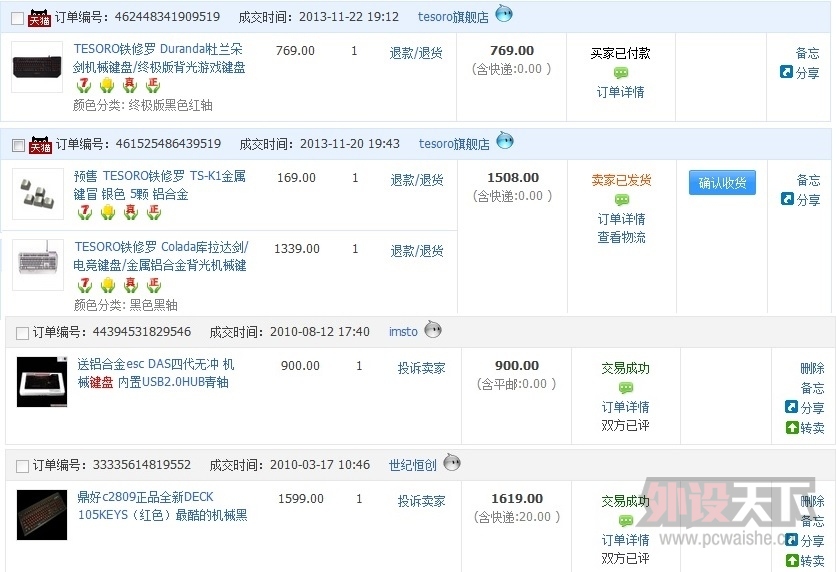This screenshot has width=836, height=572.
Task: Open Colada keyboard product thumbnail
Action: pyautogui.click(x=38, y=265)
